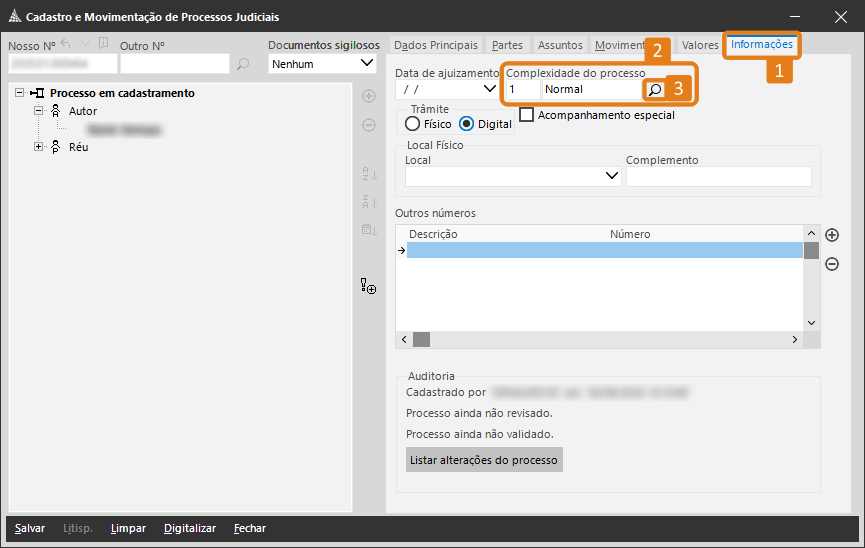Remove row from Outros números with minus icon
Image resolution: width=865 pixels, height=548 pixels.
[x=831, y=264]
